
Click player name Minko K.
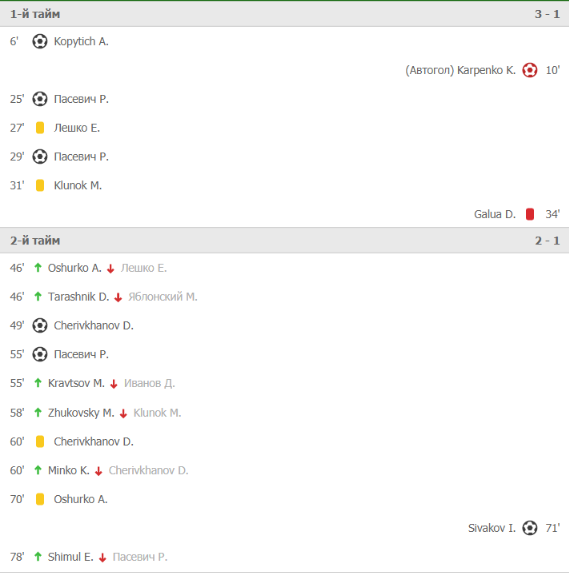[x=68, y=470]
